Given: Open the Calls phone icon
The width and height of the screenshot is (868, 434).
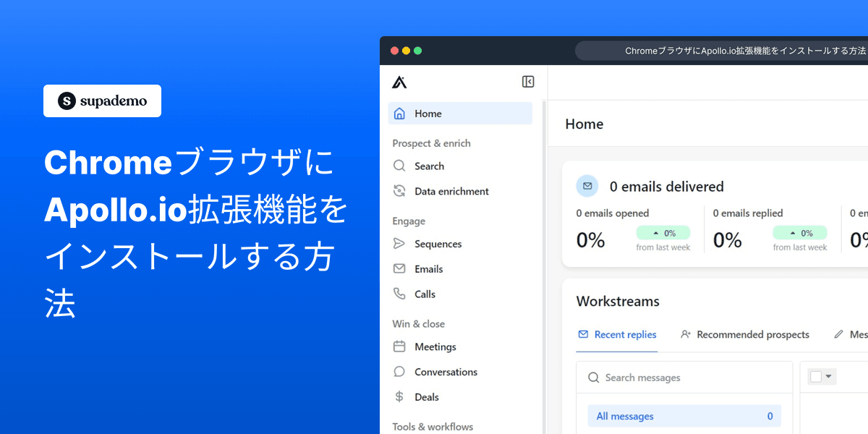Looking at the screenshot, I should coord(399,294).
